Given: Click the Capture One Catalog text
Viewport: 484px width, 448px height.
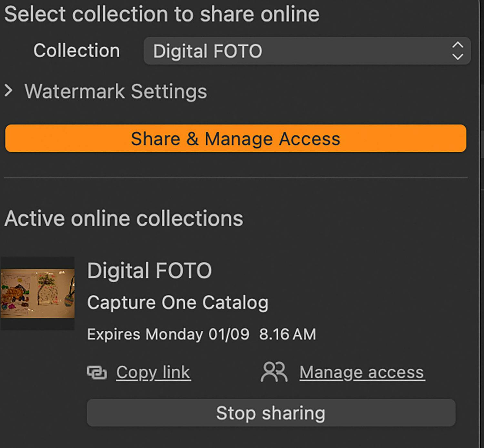Looking at the screenshot, I should pyautogui.click(x=177, y=303).
